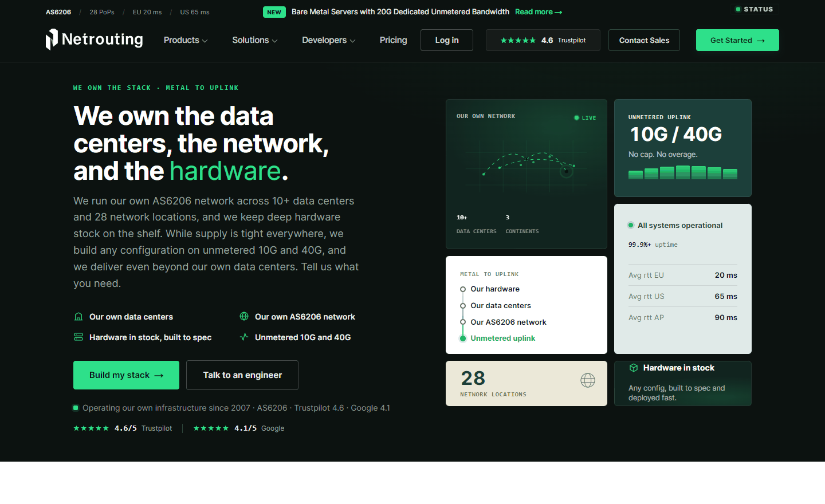Click the Avg rtt EU row
825x504 pixels.
pos(683,275)
